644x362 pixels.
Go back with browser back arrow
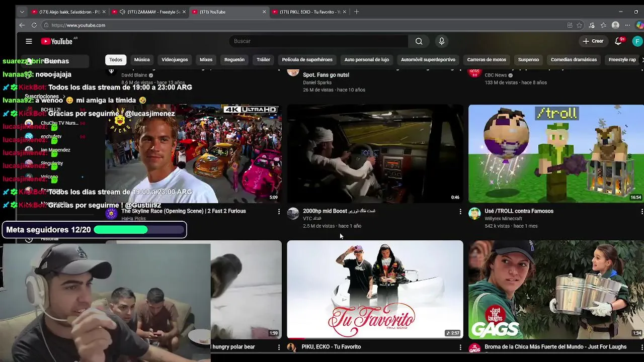pyautogui.click(x=22, y=25)
